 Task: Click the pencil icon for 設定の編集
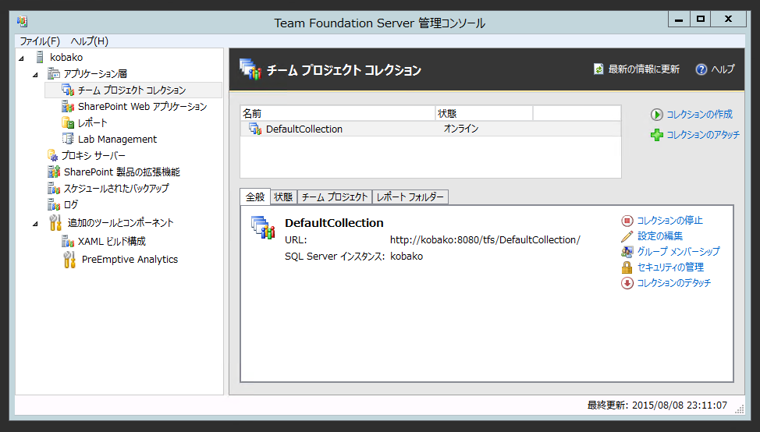[x=627, y=236]
